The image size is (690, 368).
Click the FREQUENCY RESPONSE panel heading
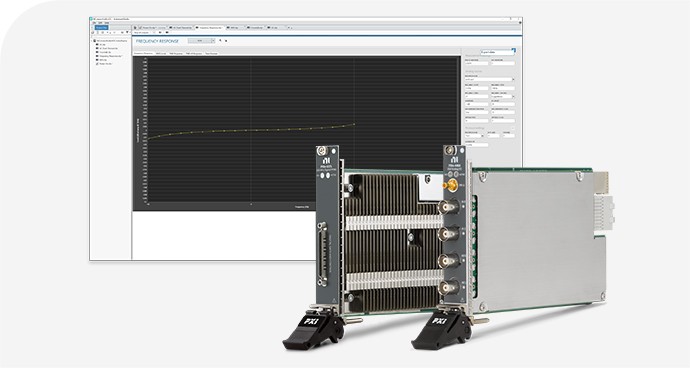157,41
